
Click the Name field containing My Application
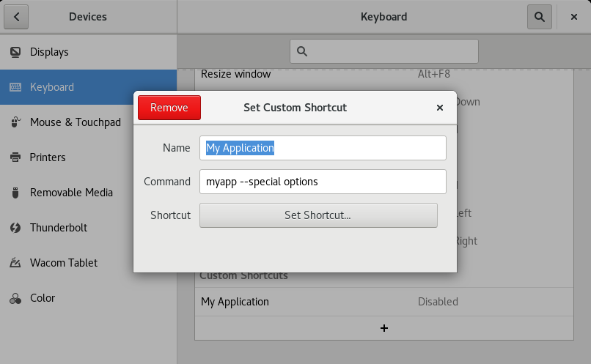tap(323, 148)
